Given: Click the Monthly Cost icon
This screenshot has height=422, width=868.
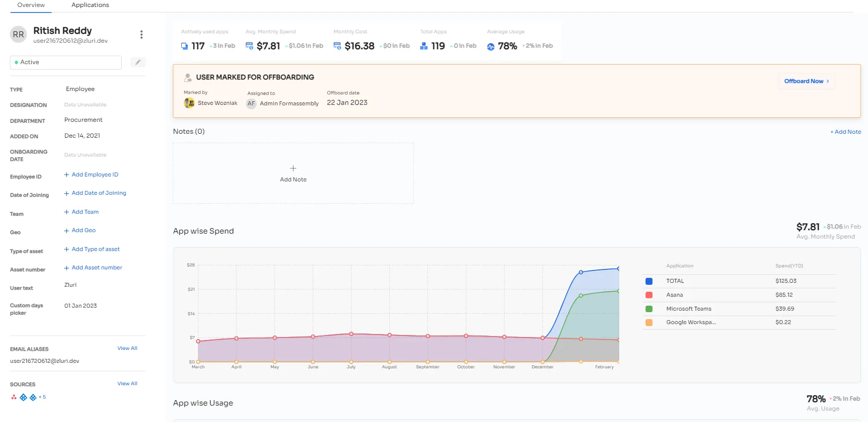Looking at the screenshot, I should (337, 46).
